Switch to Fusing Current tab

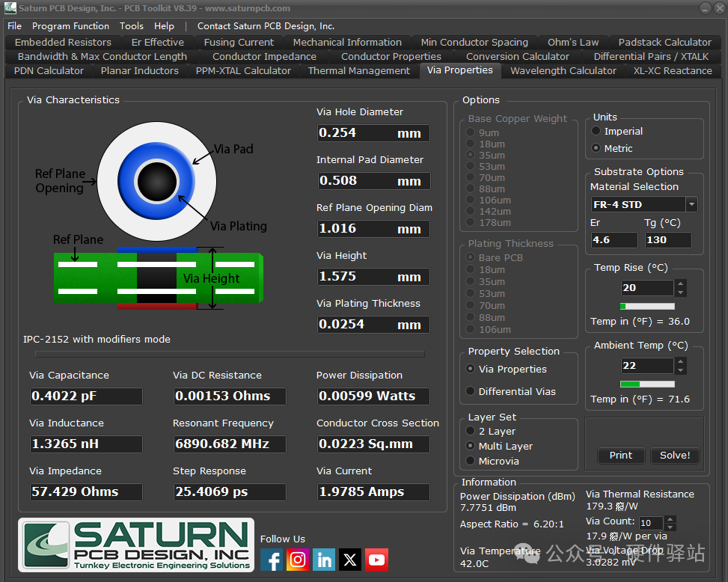pos(239,42)
